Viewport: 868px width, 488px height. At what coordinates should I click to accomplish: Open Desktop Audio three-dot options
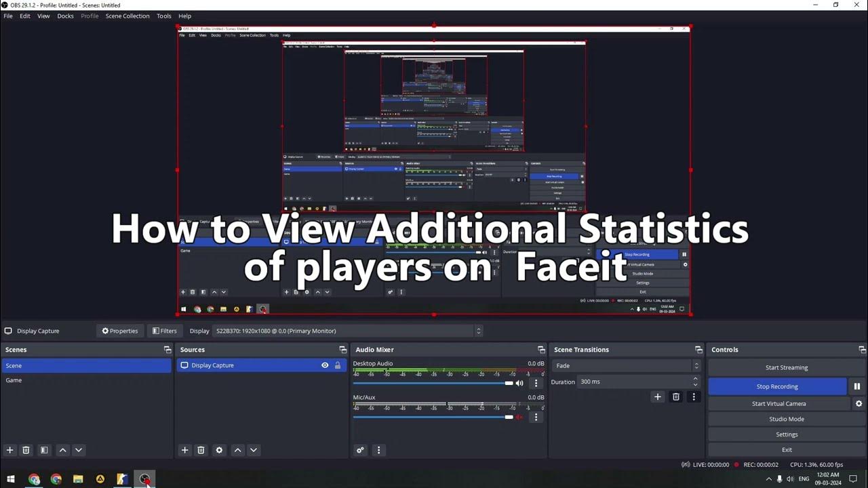coord(536,383)
